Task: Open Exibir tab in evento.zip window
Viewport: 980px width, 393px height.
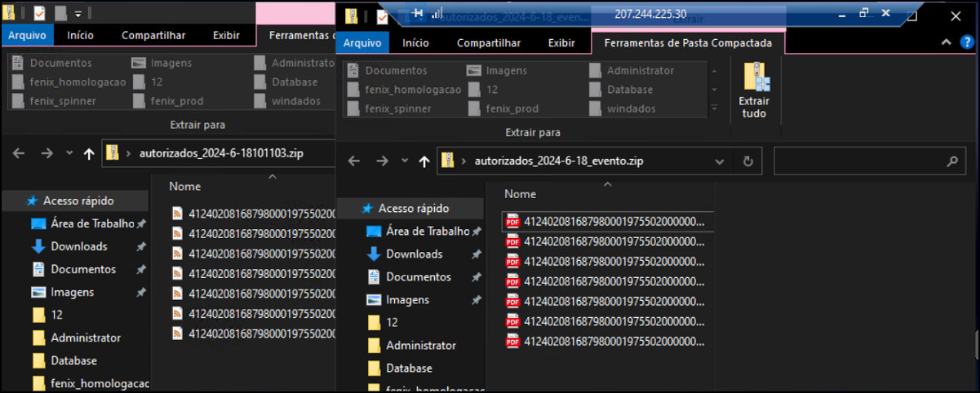Action: click(561, 43)
